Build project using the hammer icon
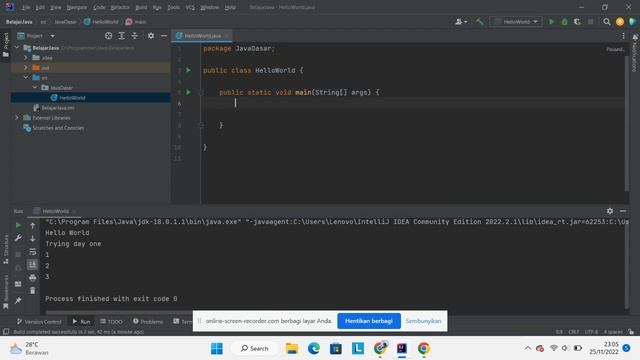The width and height of the screenshot is (640, 360). click(x=480, y=22)
